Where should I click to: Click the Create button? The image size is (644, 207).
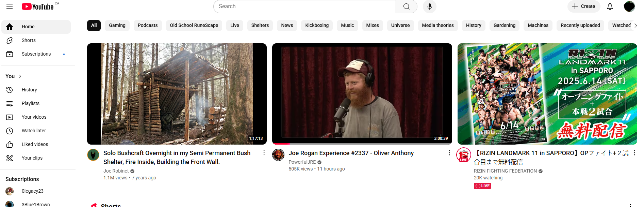click(x=584, y=6)
